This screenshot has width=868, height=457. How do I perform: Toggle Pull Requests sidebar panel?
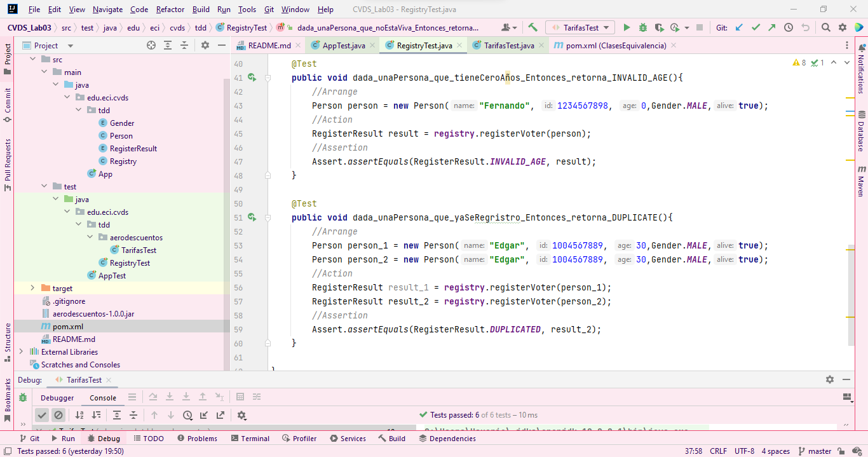click(8, 165)
